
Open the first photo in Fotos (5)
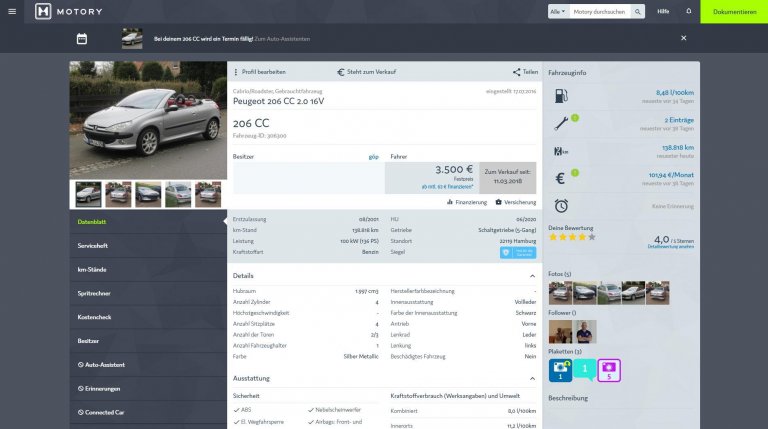(x=560, y=293)
